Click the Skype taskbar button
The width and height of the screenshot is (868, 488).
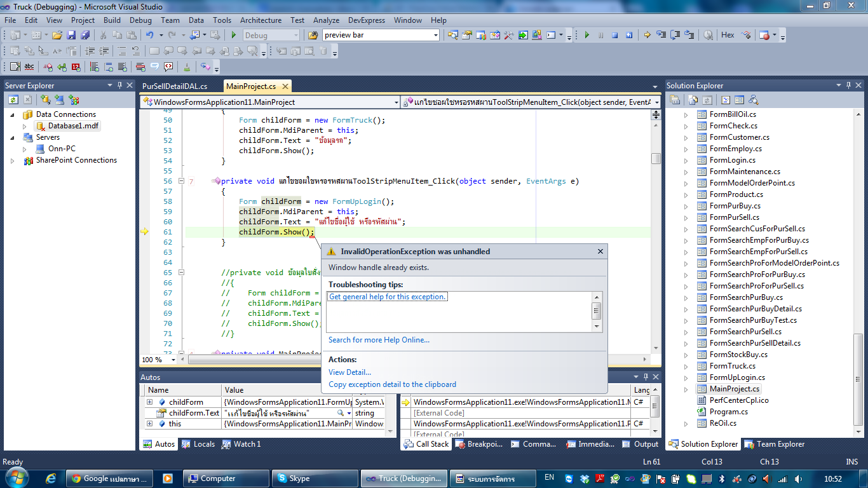313,478
